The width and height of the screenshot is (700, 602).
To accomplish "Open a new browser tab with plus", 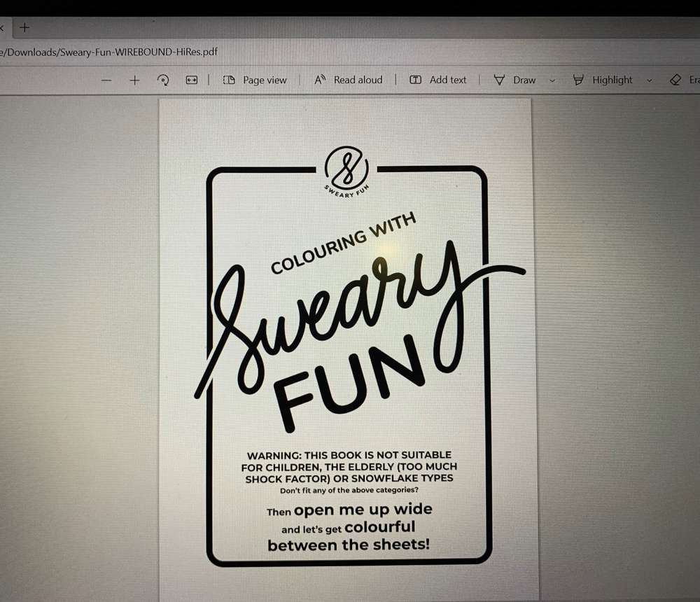I will [x=24, y=28].
